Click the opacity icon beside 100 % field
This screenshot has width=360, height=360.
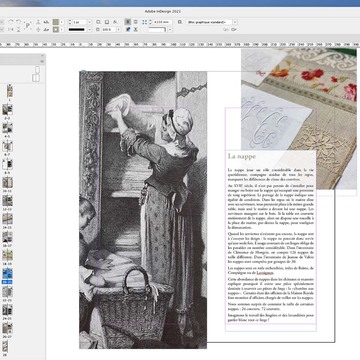point(98,29)
